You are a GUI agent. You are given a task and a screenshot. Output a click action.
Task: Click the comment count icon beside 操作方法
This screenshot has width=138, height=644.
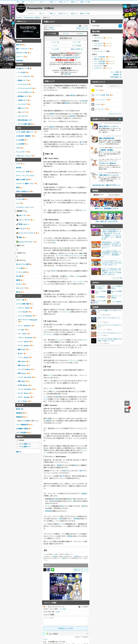[23, 45]
